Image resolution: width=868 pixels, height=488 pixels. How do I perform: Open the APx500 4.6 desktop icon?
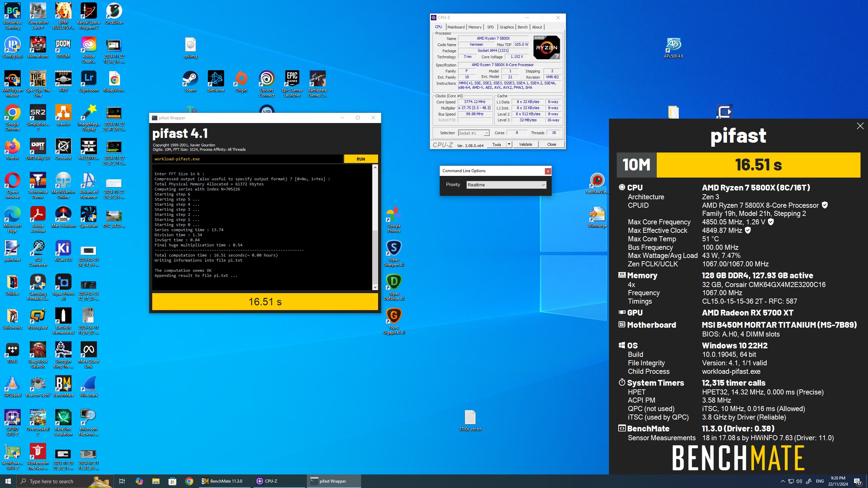(673, 47)
